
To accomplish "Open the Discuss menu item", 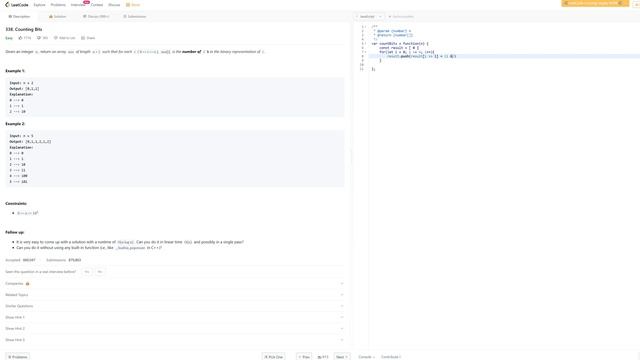I will [x=114, y=5].
